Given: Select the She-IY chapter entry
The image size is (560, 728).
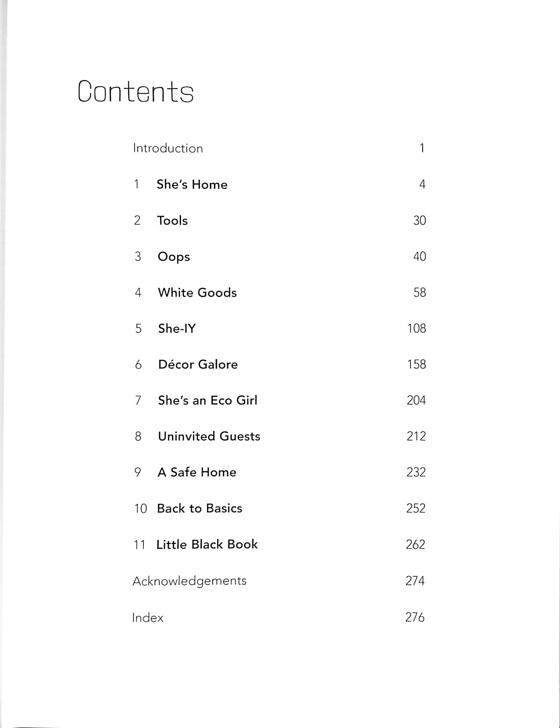Looking at the screenshot, I should click(177, 329).
